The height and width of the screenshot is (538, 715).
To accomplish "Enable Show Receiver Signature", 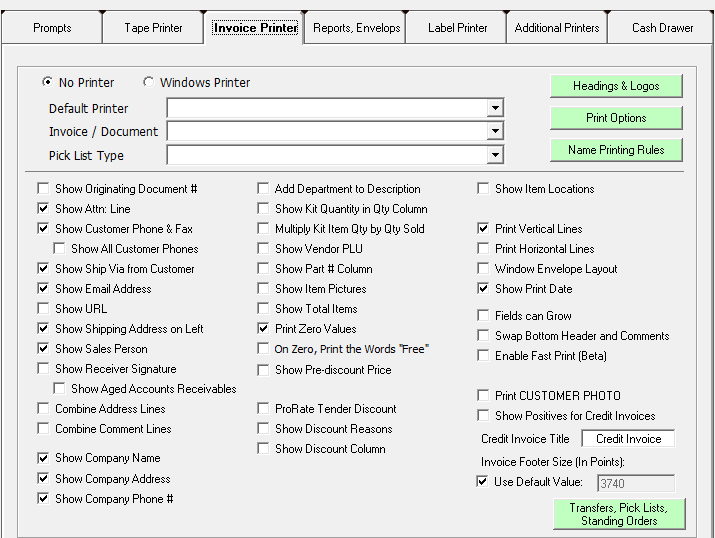I will (x=43, y=368).
